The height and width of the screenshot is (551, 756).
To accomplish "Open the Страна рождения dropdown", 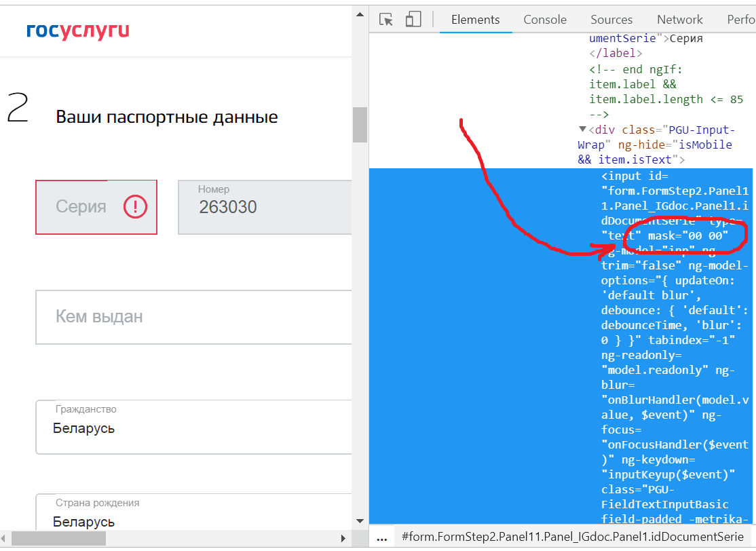I will (194, 512).
